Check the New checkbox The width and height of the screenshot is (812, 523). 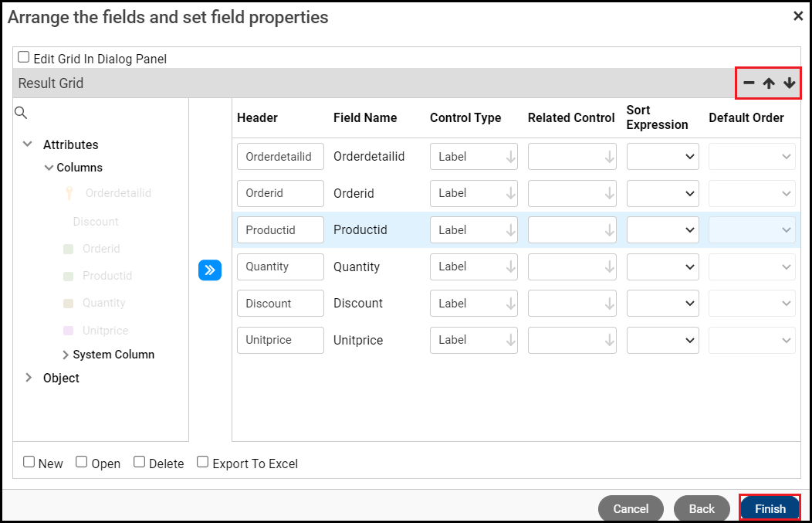(29, 462)
